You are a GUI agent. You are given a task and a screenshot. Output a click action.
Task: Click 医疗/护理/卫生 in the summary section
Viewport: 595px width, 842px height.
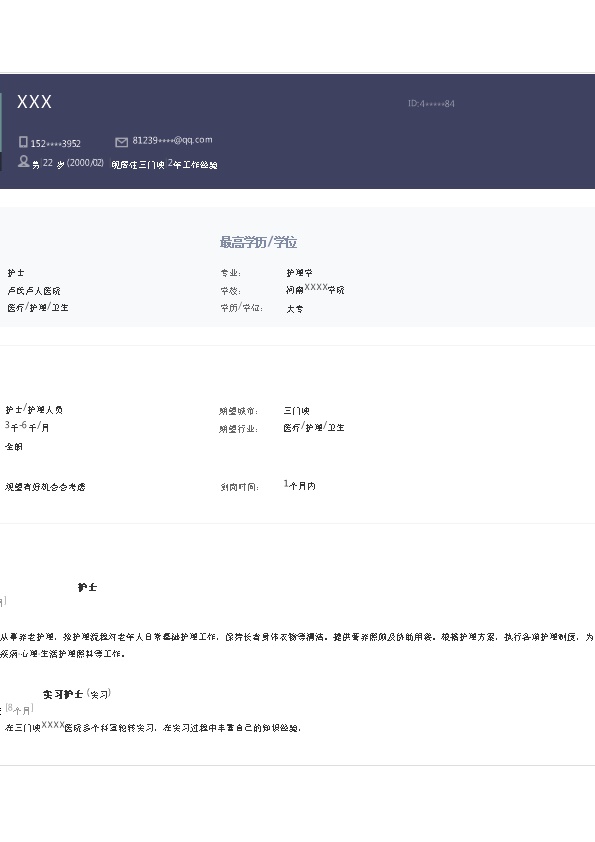tap(38, 307)
